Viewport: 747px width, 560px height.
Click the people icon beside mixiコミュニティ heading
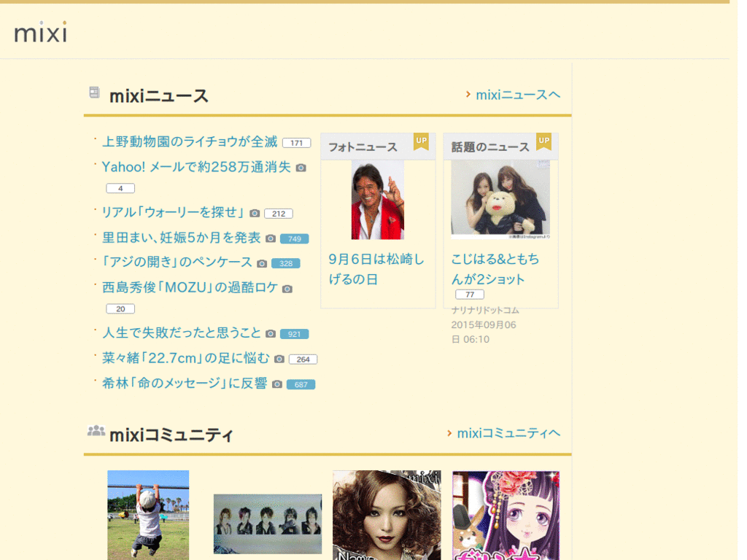96,431
